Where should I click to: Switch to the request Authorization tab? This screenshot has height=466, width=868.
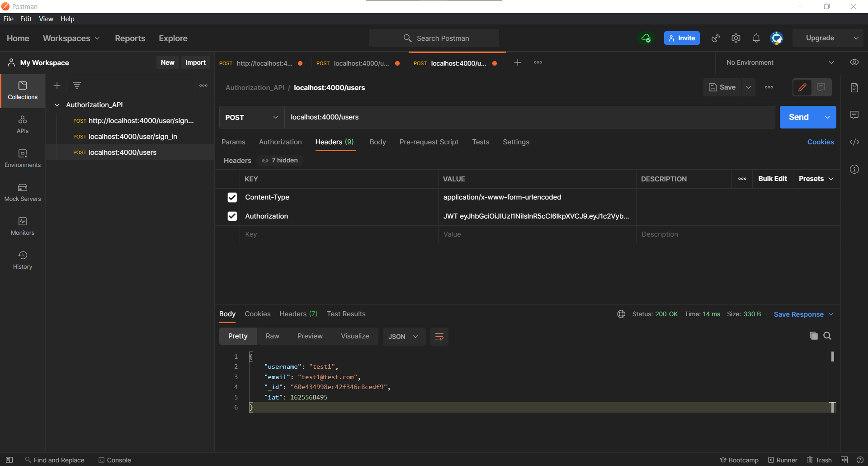[280, 142]
